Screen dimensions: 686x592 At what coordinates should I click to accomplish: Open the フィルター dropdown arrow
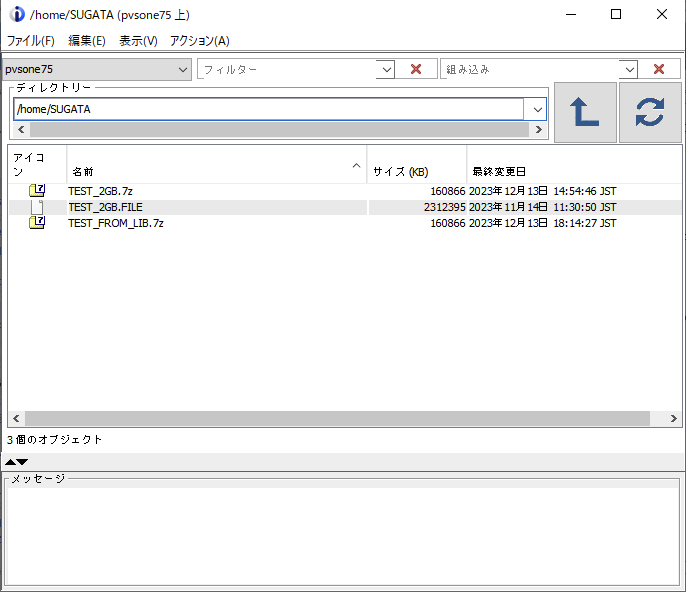click(x=386, y=69)
